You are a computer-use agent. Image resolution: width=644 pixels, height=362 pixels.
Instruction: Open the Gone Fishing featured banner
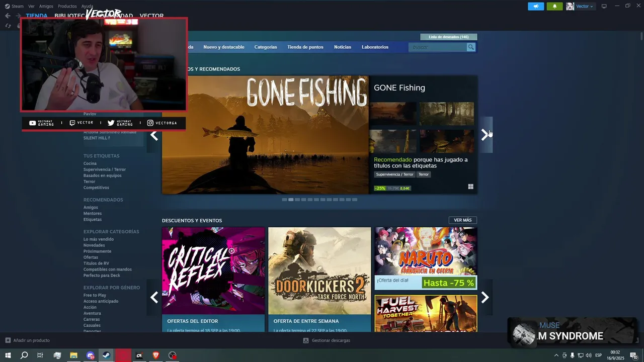click(x=265, y=135)
